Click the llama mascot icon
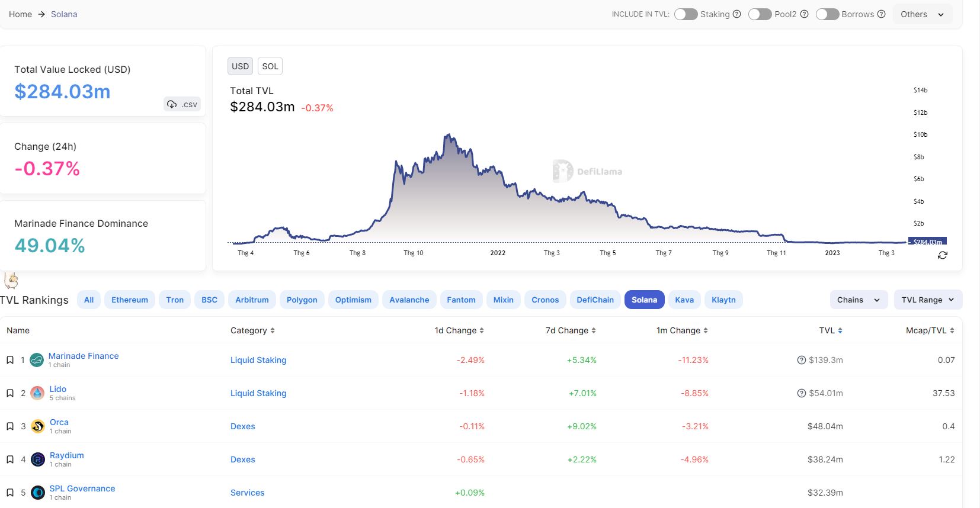This screenshot has height=508, width=980. click(11, 280)
